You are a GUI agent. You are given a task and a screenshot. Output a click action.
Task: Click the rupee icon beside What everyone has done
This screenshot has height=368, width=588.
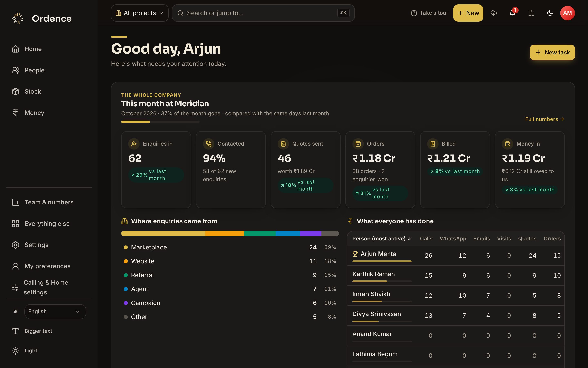(x=350, y=221)
